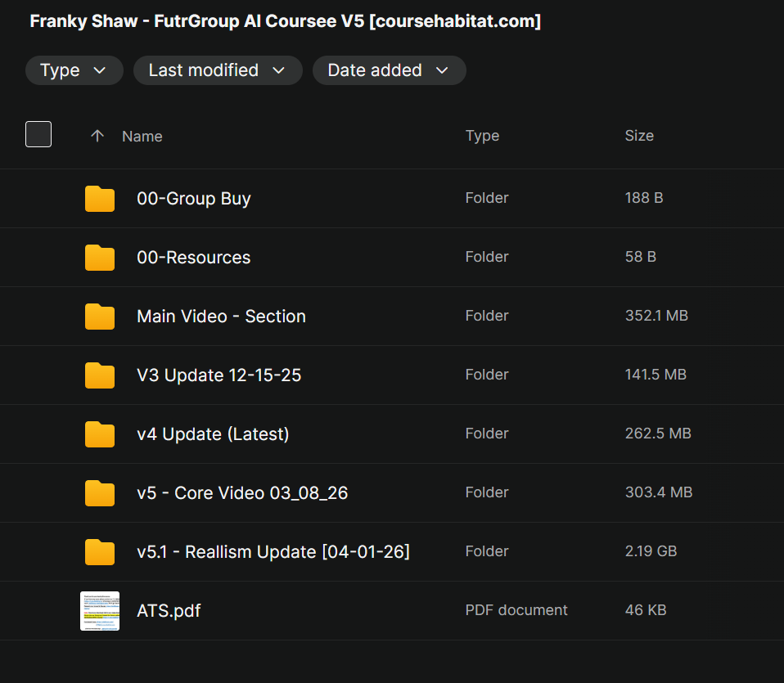Click the 00-Resources folder icon
This screenshot has width=784, height=683.
[100, 258]
